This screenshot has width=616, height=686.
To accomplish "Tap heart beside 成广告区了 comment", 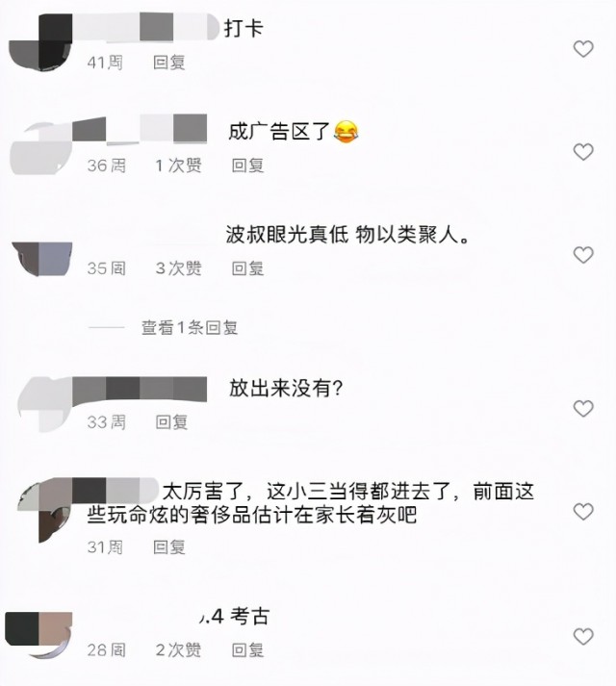I will pos(583,151).
